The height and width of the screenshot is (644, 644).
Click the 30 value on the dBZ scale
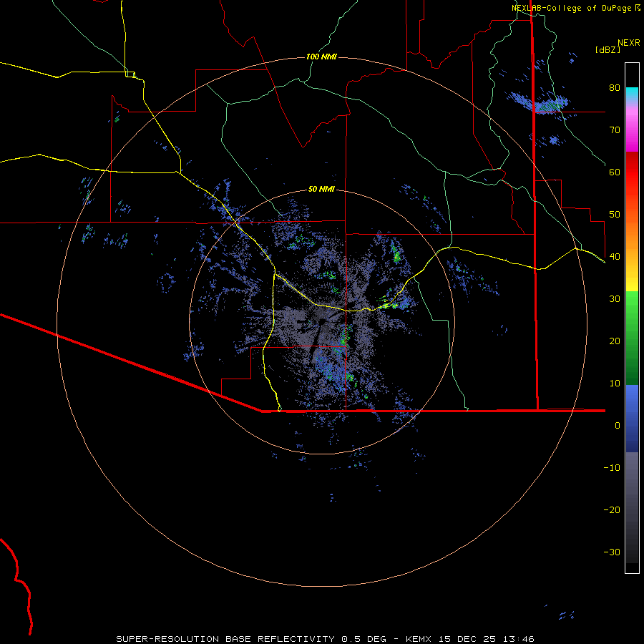coord(615,299)
